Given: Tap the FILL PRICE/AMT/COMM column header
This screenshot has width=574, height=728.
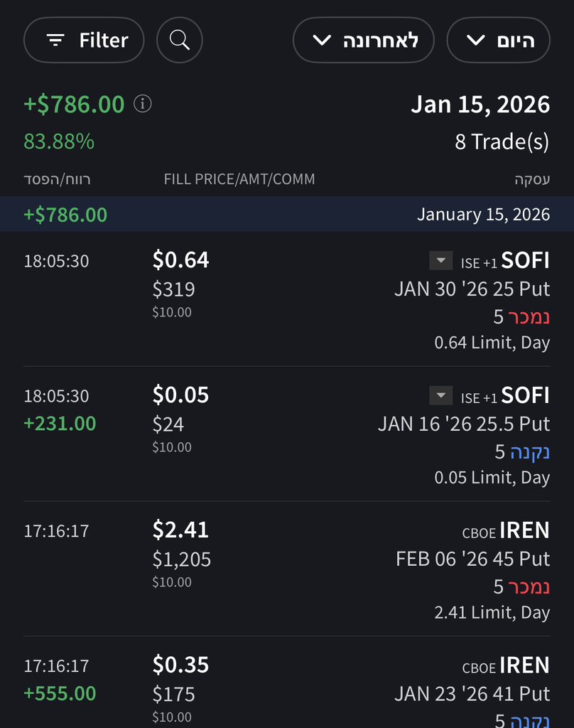Looking at the screenshot, I should [239, 180].
